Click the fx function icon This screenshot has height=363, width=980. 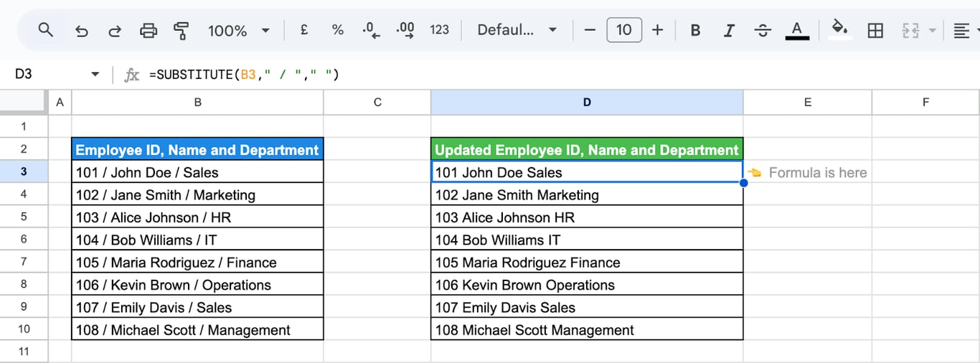click(132, 75)
